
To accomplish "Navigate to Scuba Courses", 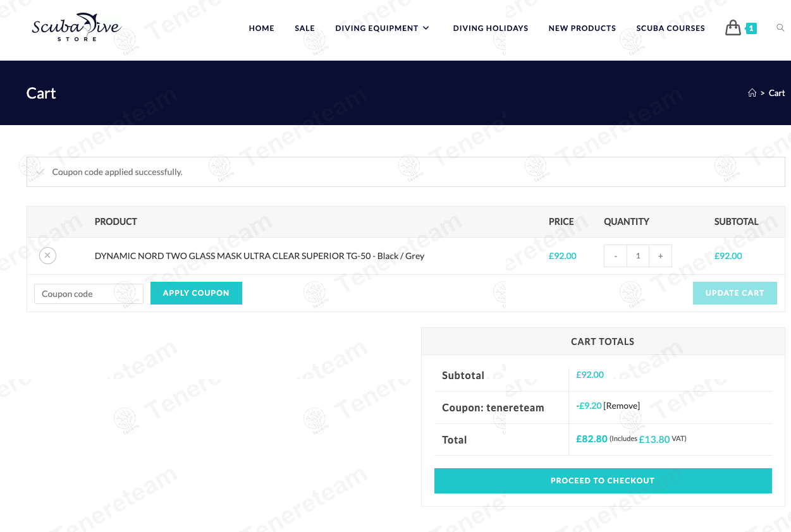I will coord(670,28).
